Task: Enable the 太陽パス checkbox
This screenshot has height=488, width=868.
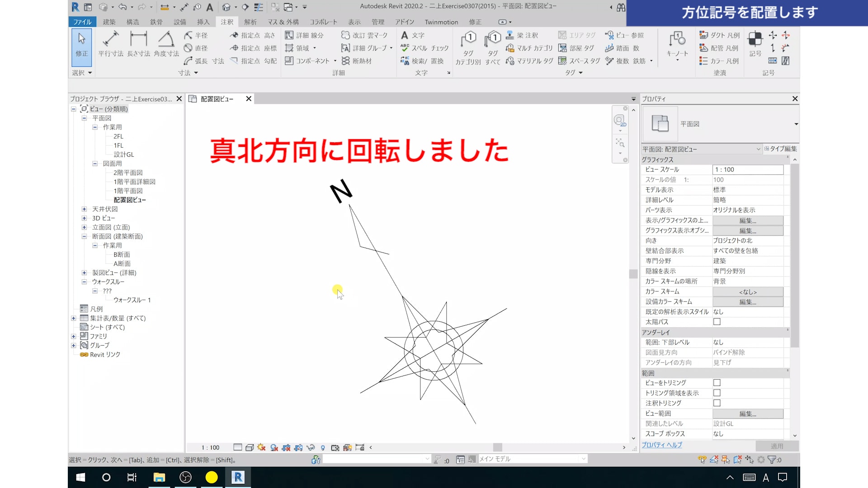Action: coord(717,322)
